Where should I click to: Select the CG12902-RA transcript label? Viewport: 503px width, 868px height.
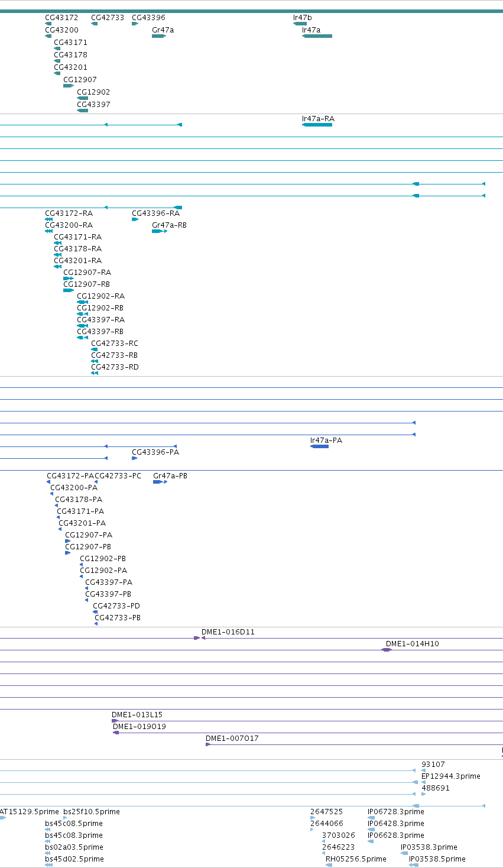click(100, 296)
